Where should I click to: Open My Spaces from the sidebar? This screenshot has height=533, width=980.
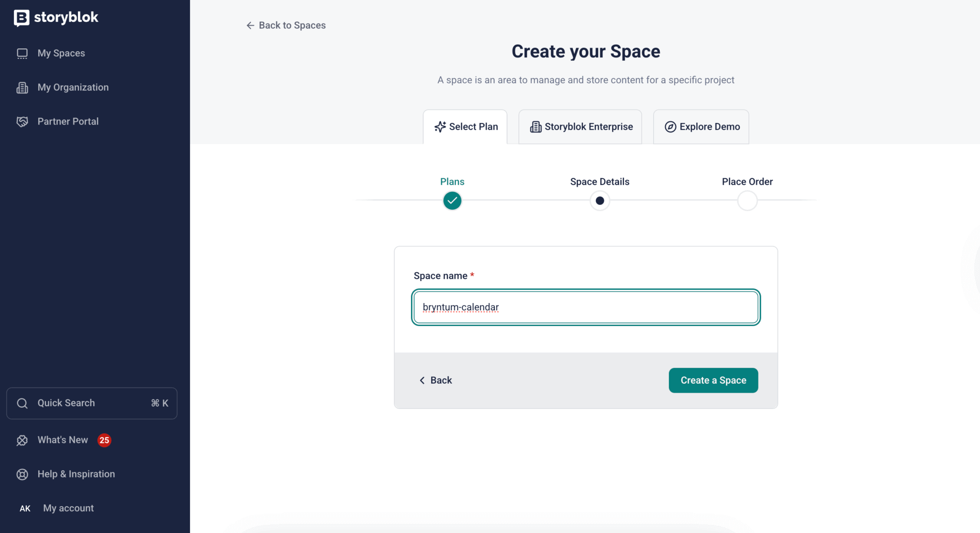click(x=61, y=53)
